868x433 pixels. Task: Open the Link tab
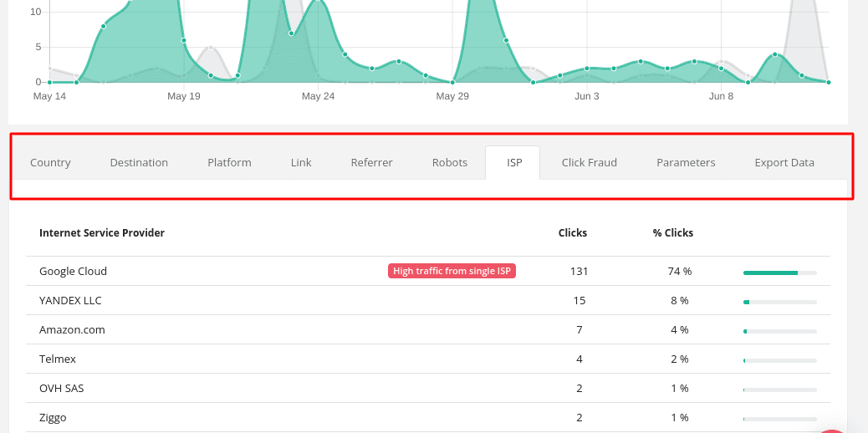[x=301, y=162]
